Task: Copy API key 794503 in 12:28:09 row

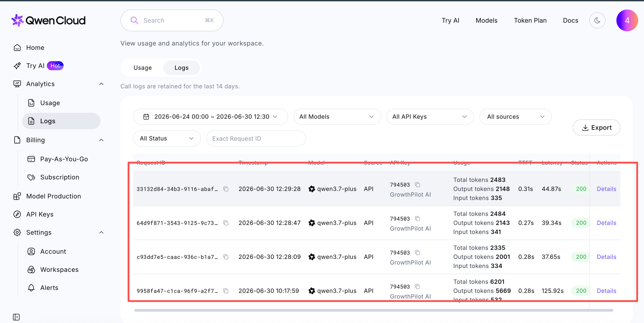Action: pyautogui.click(x=417, y=253)
